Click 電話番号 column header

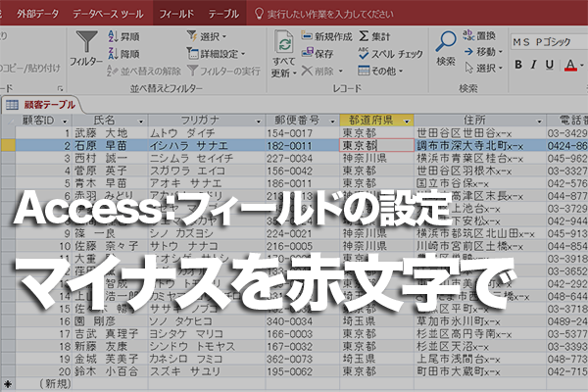coord(567,121)
